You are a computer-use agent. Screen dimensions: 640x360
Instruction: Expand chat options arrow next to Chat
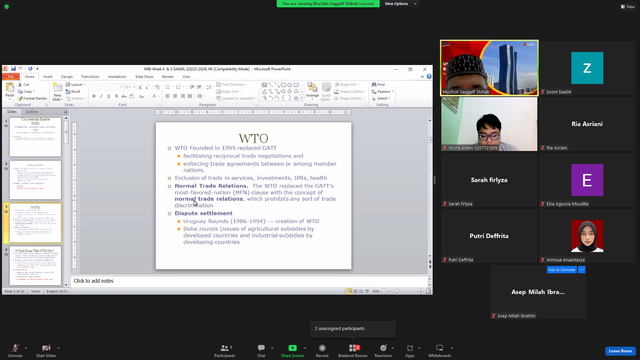point(272,348)
